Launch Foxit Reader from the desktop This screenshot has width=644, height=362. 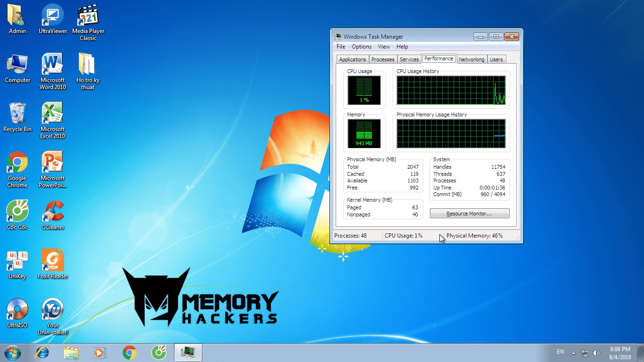click(53, 264)
